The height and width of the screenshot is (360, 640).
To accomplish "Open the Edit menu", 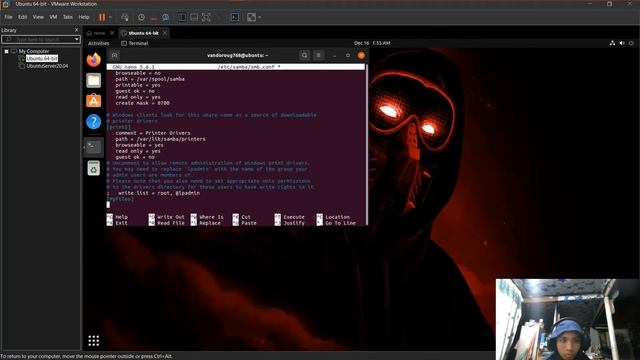I will coord(22,17).
